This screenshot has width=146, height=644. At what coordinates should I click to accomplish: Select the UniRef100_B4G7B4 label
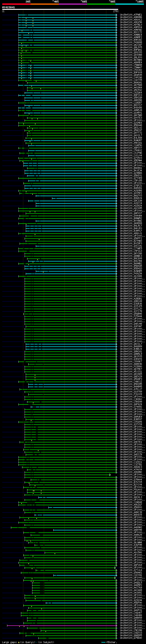tap(131, 261)
